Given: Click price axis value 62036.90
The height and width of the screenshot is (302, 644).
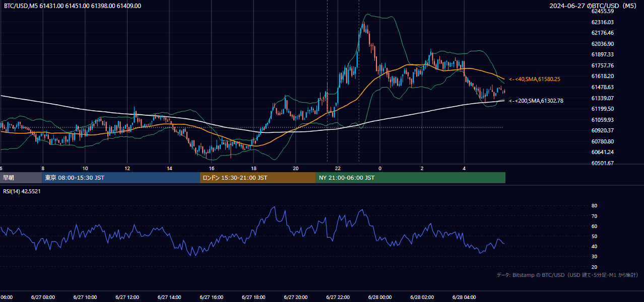Looking at the screenshot, I should point(602,44).
